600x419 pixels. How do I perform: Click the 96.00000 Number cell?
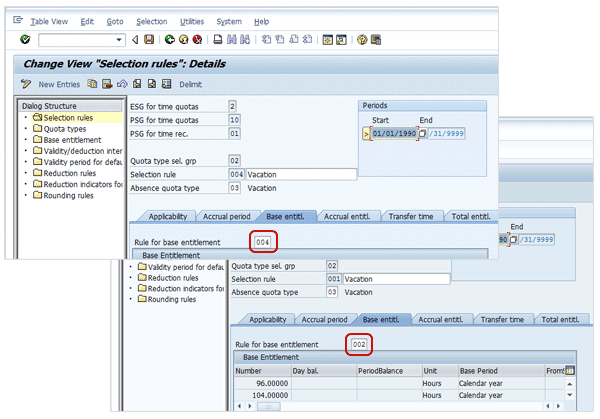tap(263, 383)
